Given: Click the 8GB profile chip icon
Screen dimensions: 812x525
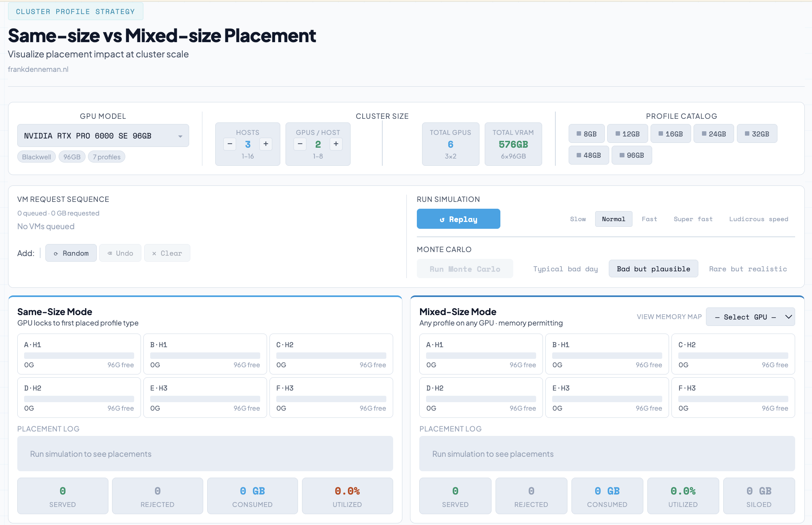Looking at the screenshot, I should click(x=578, y=133).
